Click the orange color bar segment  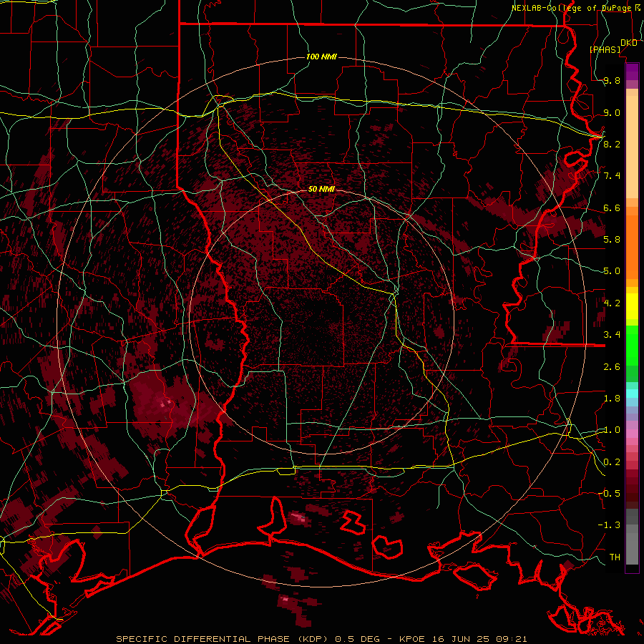tap(632, 246)
